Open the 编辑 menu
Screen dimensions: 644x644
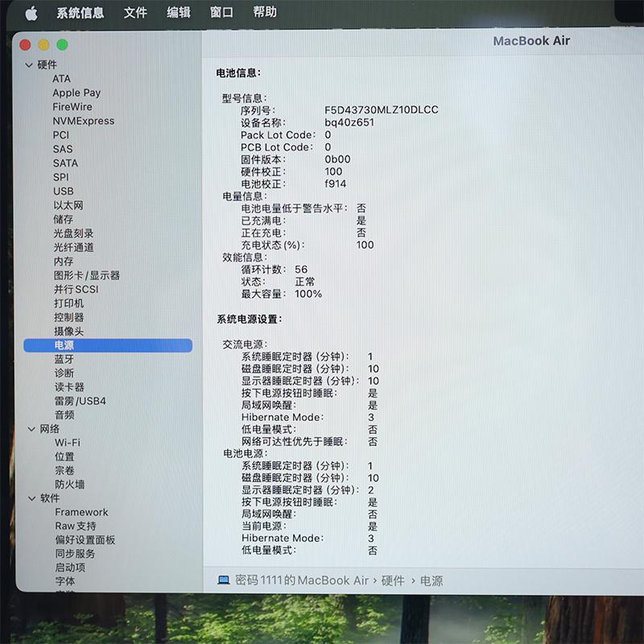[x=178, y=12]
